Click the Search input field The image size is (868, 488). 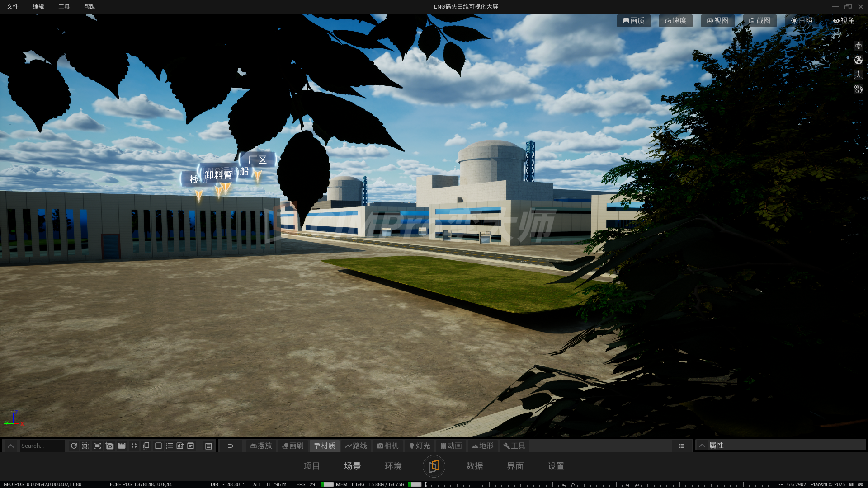coord(42,446)
